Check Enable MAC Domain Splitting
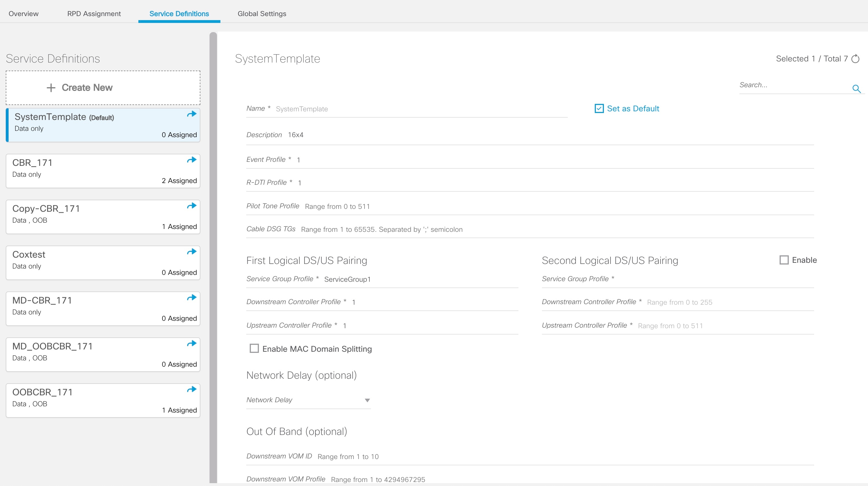 (254, 348)
